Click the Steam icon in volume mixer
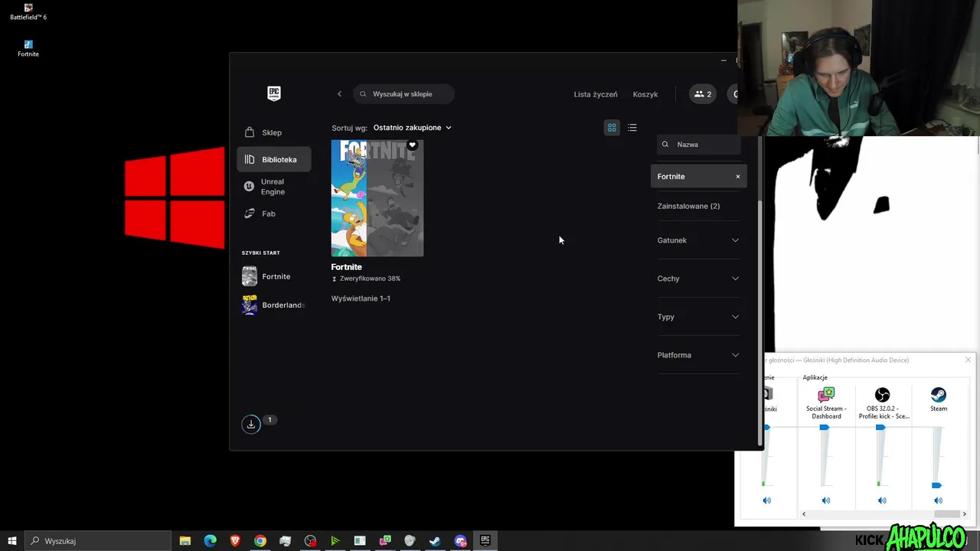The image size is (980, 551). (x=938, y=394)
